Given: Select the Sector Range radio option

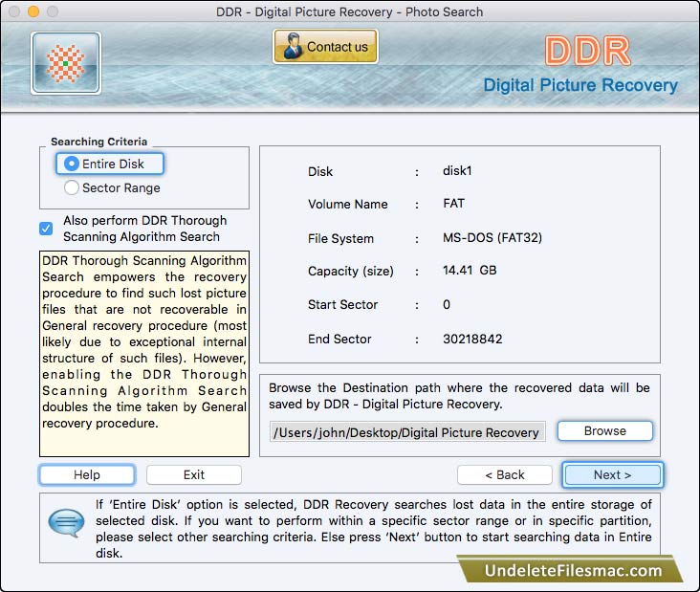Looking at the screenshot, I should tap(112, 188).
